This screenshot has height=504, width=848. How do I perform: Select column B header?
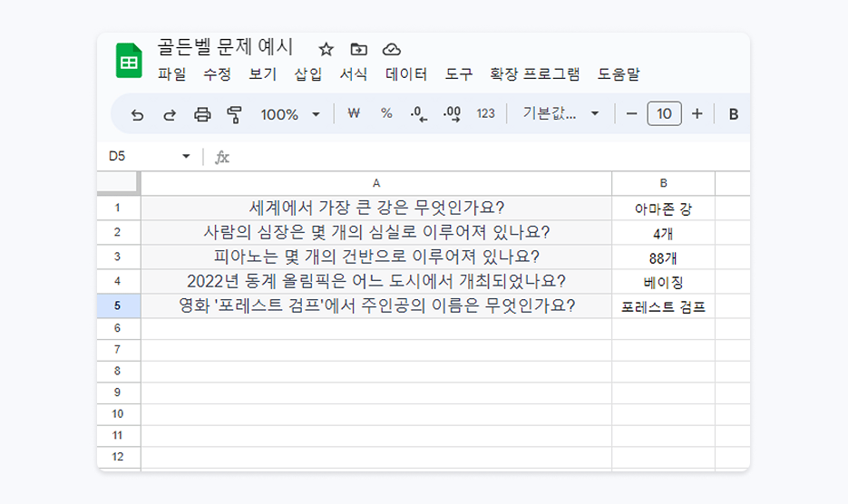[x=664, y=183]
